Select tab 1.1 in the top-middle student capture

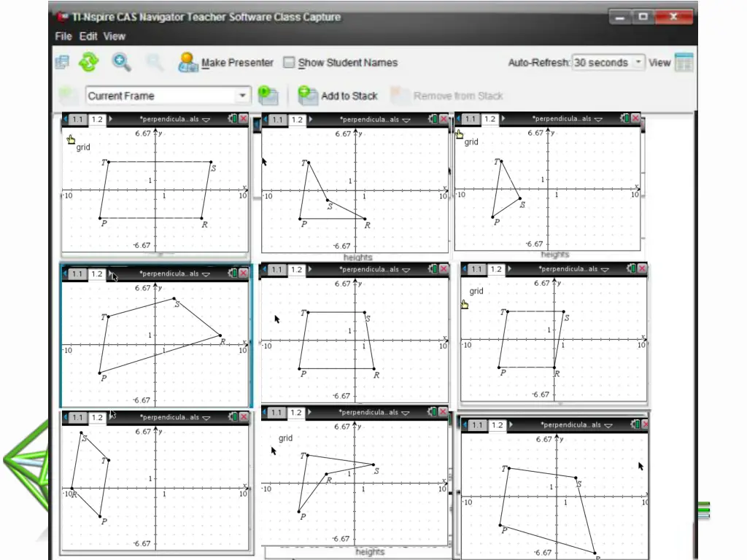278,120
